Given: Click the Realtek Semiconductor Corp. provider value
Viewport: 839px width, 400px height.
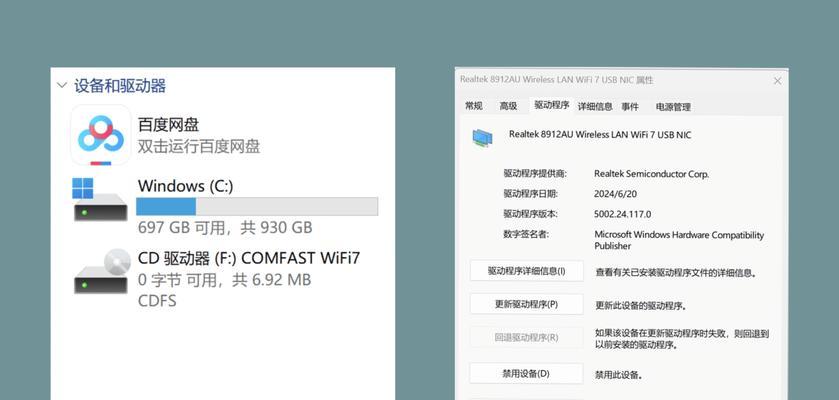Looking at the screenshot, I should coord(651,174).
